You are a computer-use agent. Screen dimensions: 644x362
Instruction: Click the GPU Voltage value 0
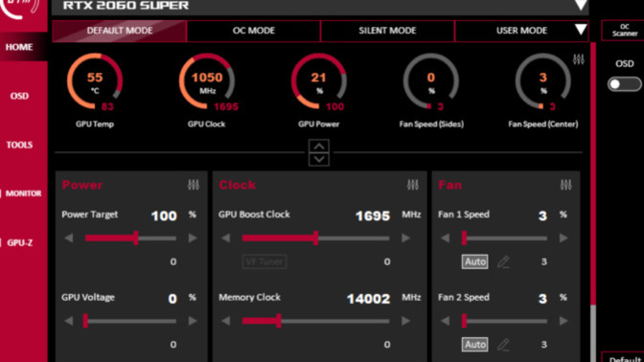coord(172,299)
